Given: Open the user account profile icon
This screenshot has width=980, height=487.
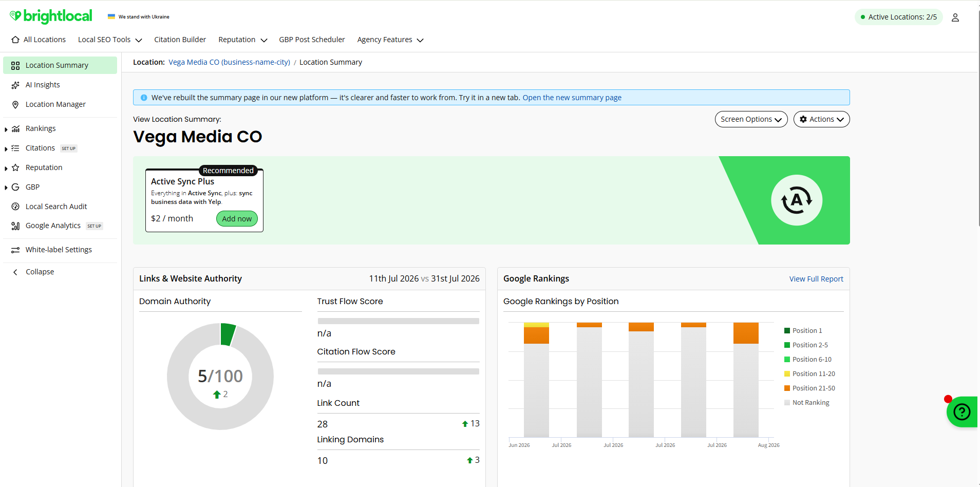Looking at the screenshot, I should (x=955, y=17).
